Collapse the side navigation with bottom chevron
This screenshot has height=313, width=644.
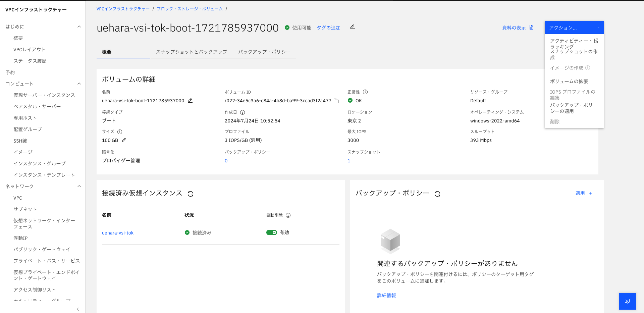coord(78,309)
